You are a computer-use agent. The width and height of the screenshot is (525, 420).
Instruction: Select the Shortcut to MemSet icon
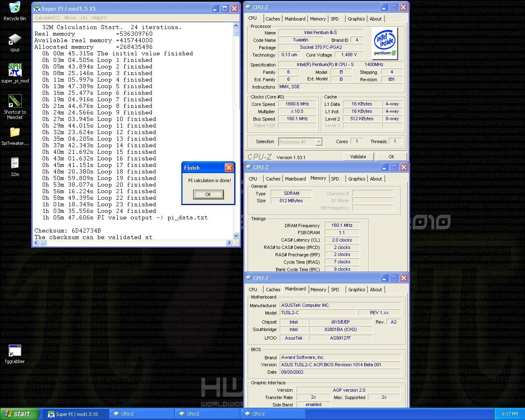15,107
